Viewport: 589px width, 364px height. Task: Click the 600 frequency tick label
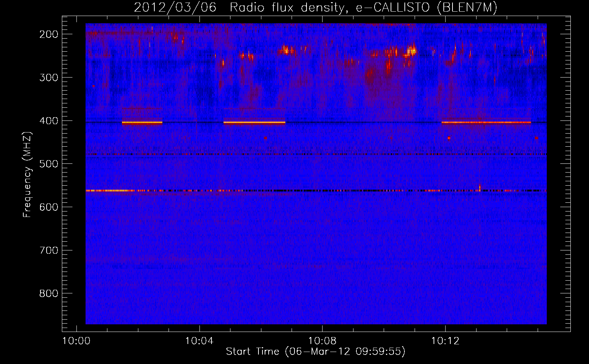coord(49,207)
